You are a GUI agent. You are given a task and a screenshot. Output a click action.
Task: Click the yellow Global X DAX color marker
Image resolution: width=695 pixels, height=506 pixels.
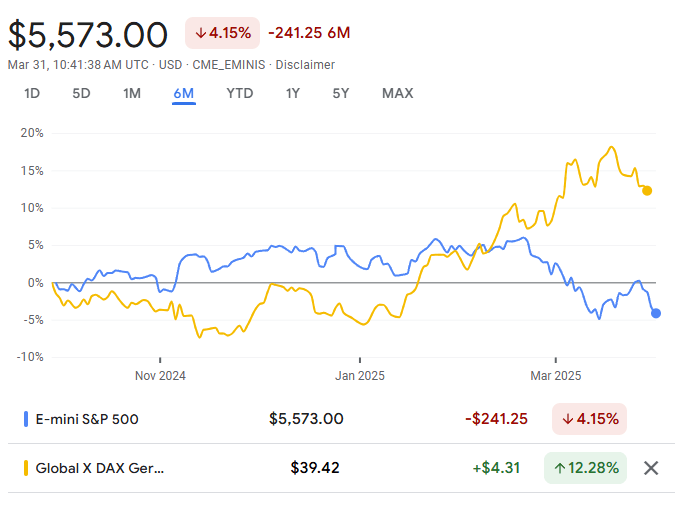click(25, 468)
